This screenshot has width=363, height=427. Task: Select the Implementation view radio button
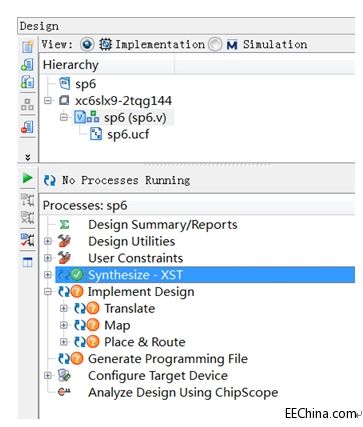click(87, 44)
